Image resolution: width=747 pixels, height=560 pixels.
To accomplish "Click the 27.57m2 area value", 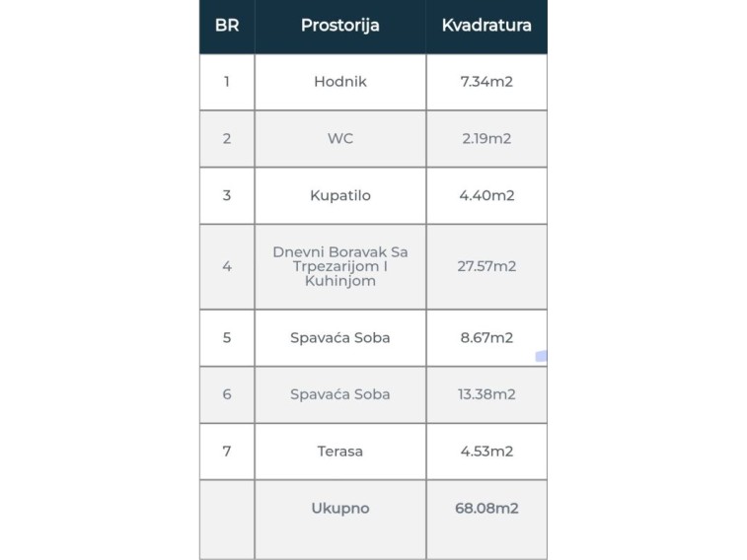I will pyautogui.click(x=486, y=266).
